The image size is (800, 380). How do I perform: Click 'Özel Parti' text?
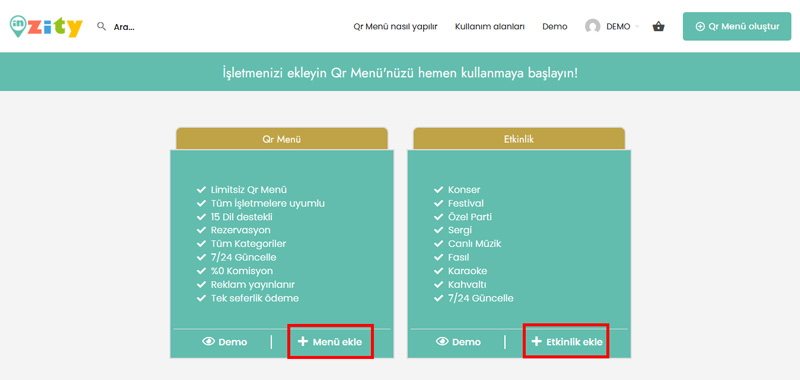pyautogui.click(x=469, y=217)
